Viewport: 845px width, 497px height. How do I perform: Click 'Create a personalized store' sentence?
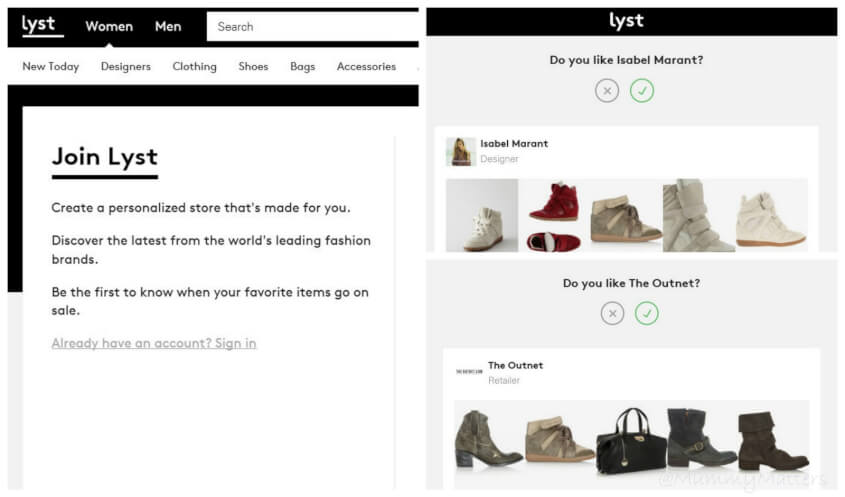[x=201, y=208]
